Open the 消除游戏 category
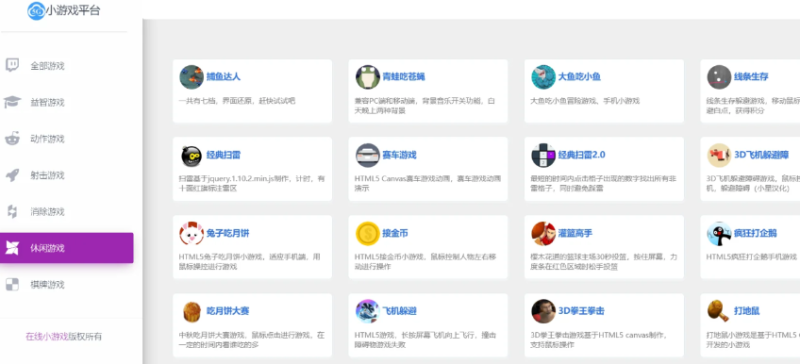This screenshot has width=800, height=364. (x=47, y=212)
